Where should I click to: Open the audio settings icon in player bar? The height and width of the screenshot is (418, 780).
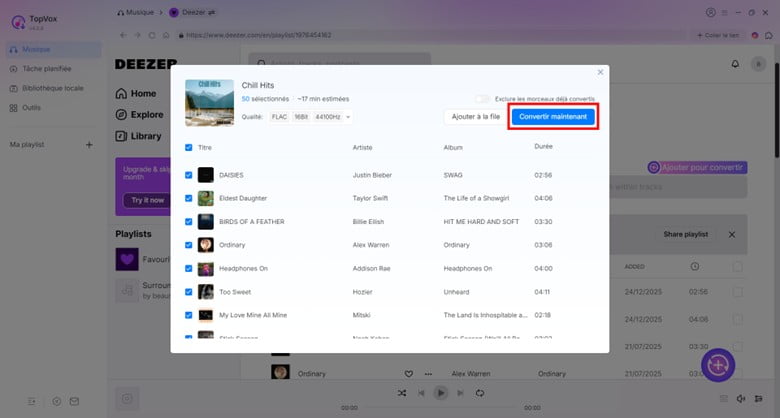tap(759, 399)
